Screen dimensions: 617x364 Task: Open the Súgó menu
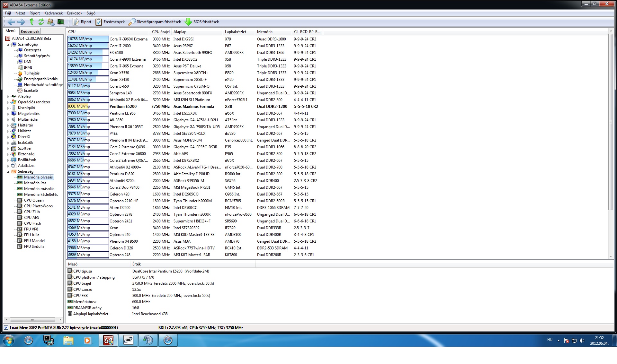(91, 13)
